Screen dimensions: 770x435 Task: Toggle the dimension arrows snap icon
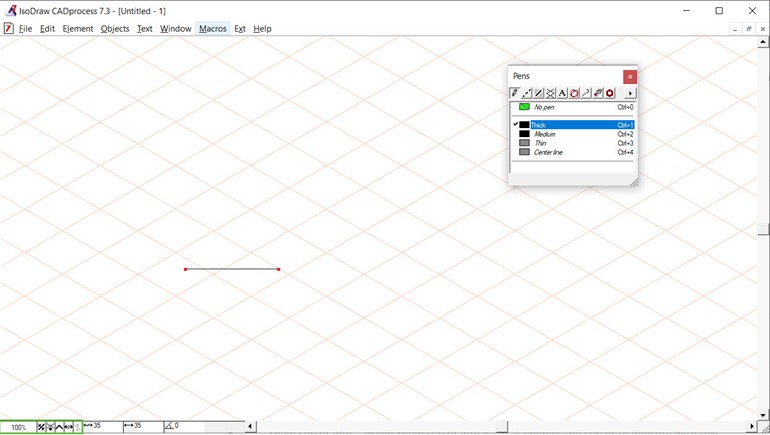click(68, 427)
